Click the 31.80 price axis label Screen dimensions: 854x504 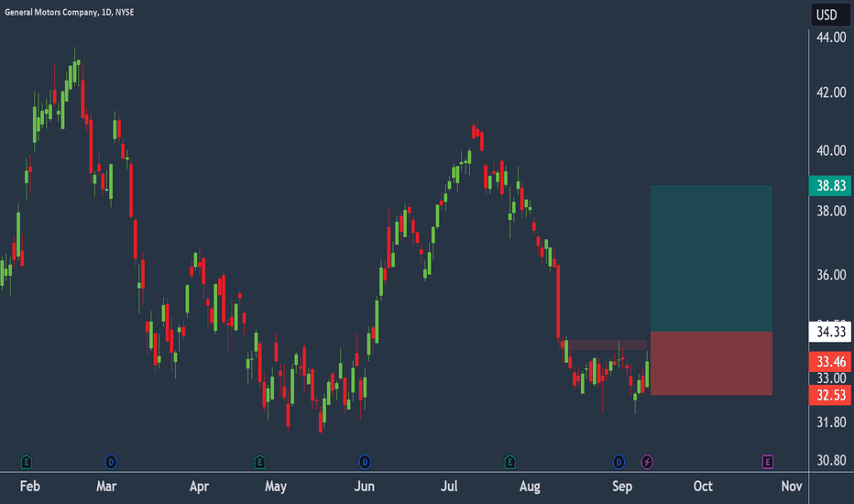pyautogui.click(x=831, y=422)
